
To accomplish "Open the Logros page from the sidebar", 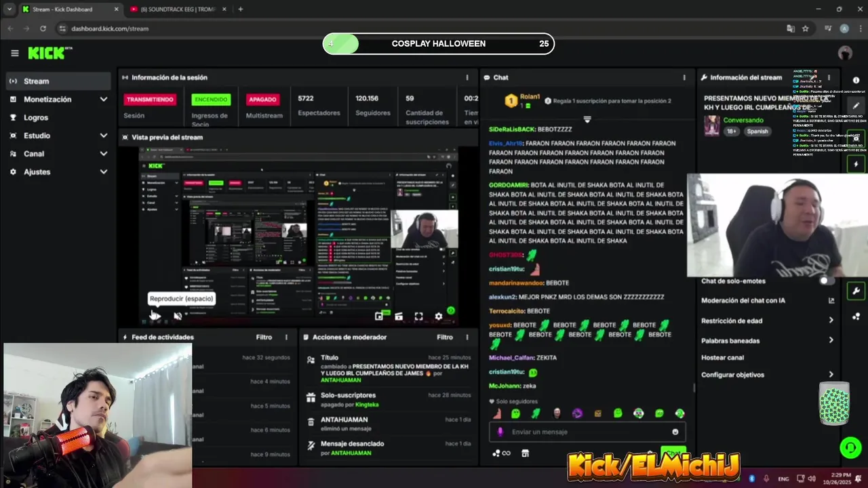I will (58, 117).
